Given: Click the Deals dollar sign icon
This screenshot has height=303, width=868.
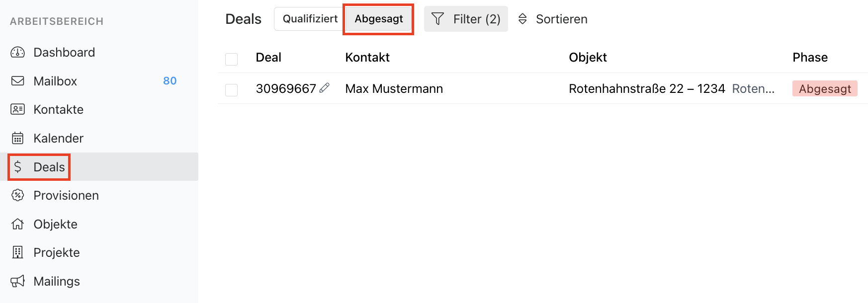Looking at the screenshot, I should coord(18,167).
